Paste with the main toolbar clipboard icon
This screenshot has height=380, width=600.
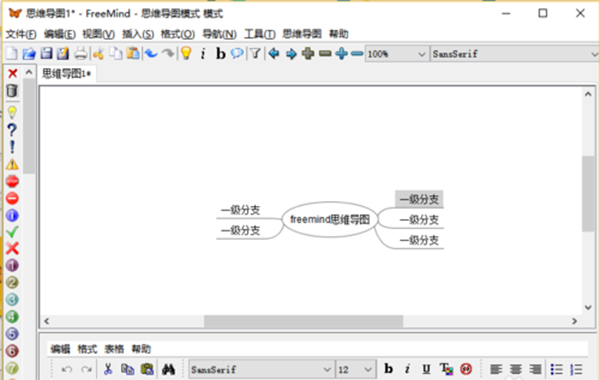(x=133, y=54)
